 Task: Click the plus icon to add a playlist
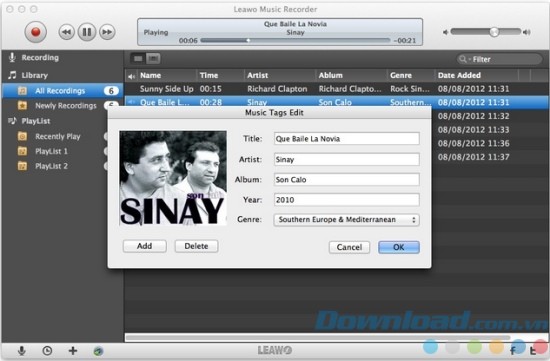(73, 351)
